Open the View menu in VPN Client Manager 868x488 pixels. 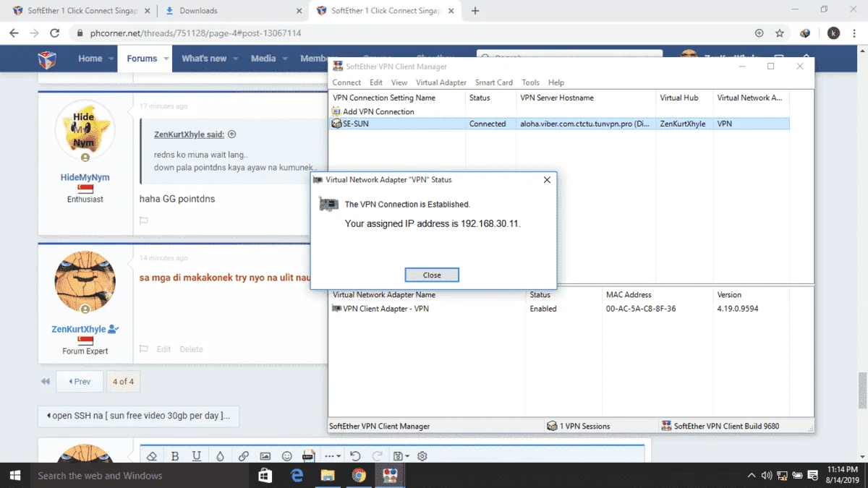coord(399,82)
